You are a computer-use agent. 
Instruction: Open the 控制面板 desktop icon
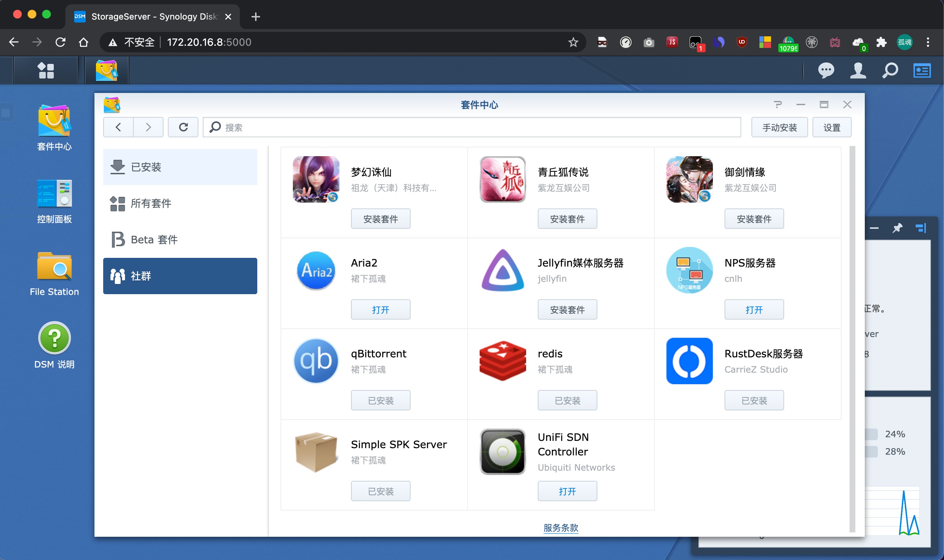(x=55, y=201)
